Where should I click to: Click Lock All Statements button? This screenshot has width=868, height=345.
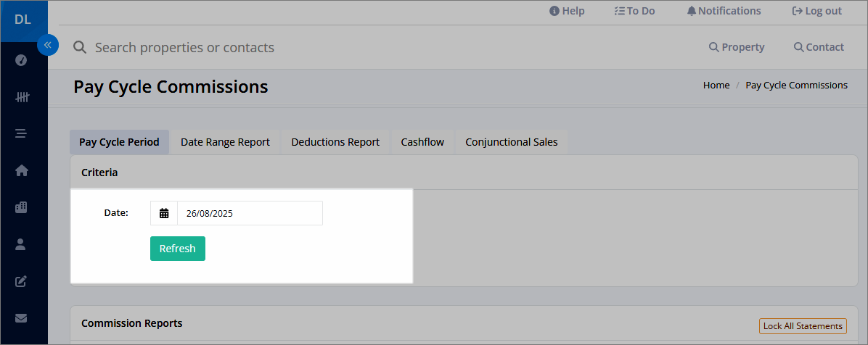coord(803,326)
